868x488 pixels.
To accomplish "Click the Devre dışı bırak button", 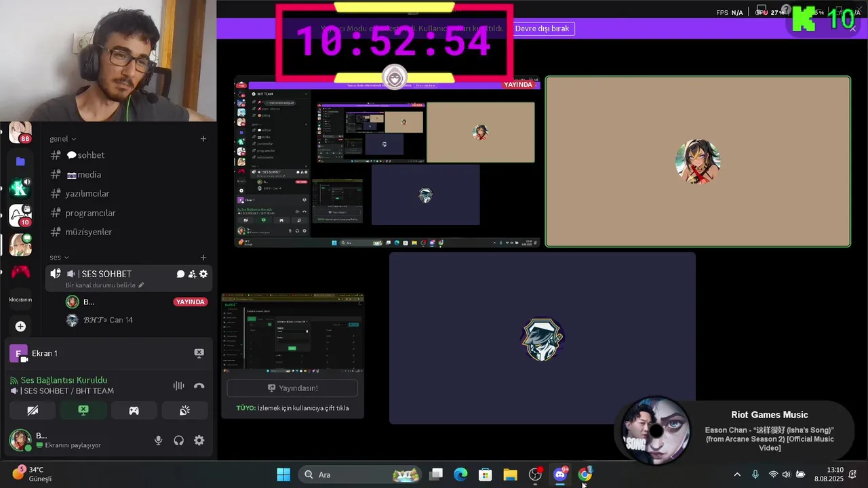I will pyautogui.click(x=542, y=28).
